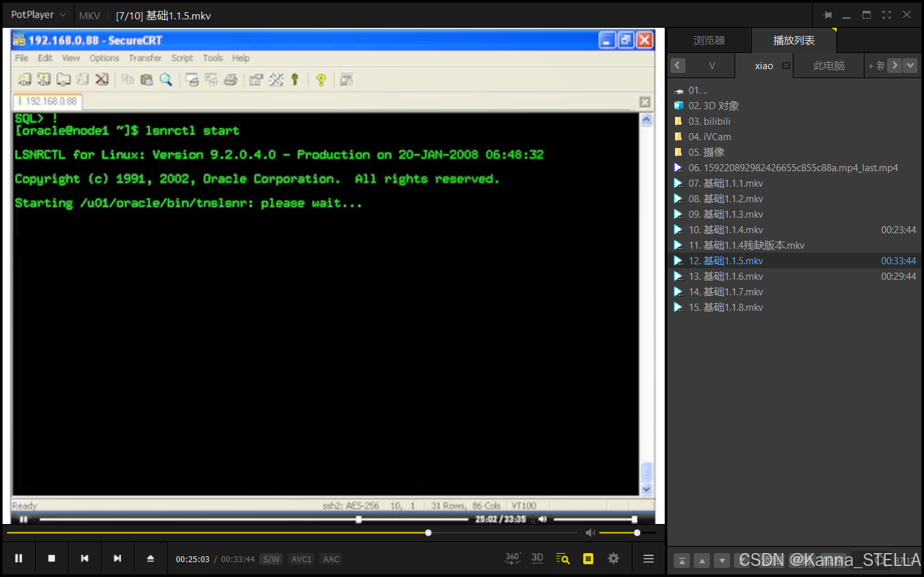The image size is (924, 577).
Task: Click SecureCRT Disconnect red X icon
Action: pos(102,79)
